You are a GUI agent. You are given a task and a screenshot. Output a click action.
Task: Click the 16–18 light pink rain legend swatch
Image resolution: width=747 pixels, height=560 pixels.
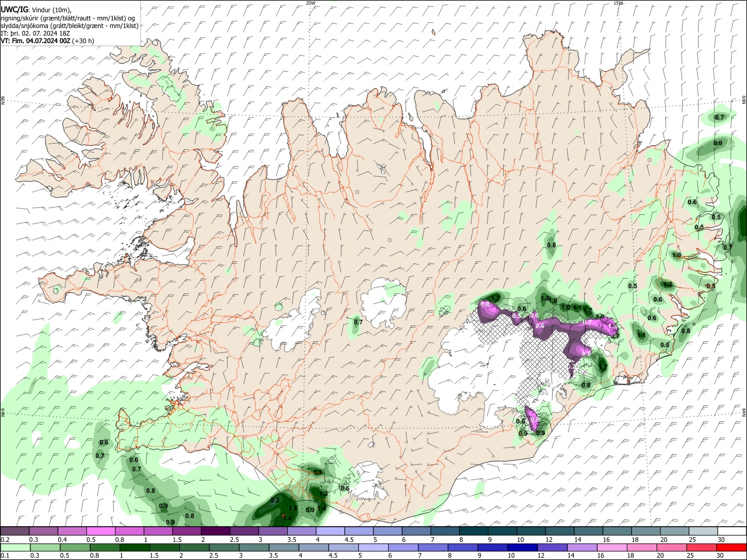(612, 548)
